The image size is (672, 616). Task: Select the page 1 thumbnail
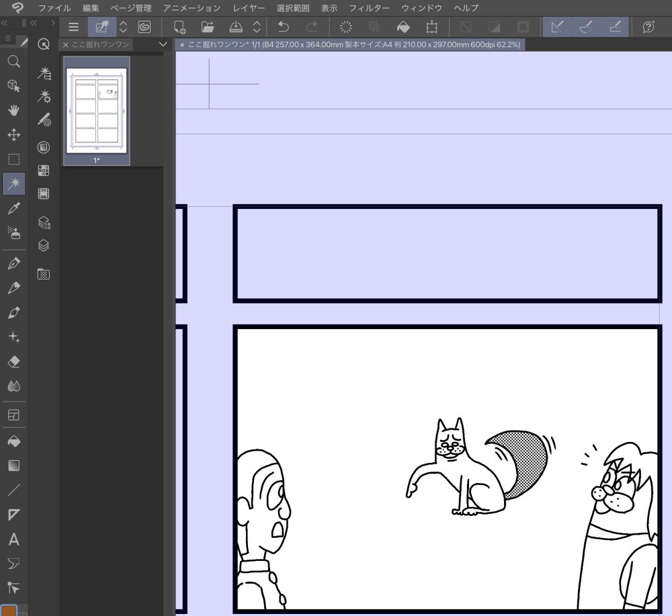coord(97,111)
